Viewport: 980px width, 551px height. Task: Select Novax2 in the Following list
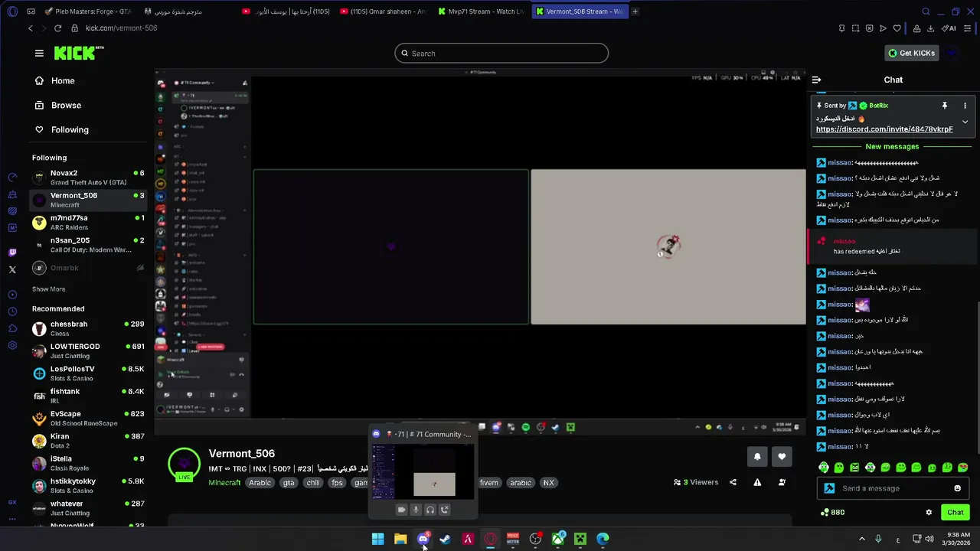(88, 178)
